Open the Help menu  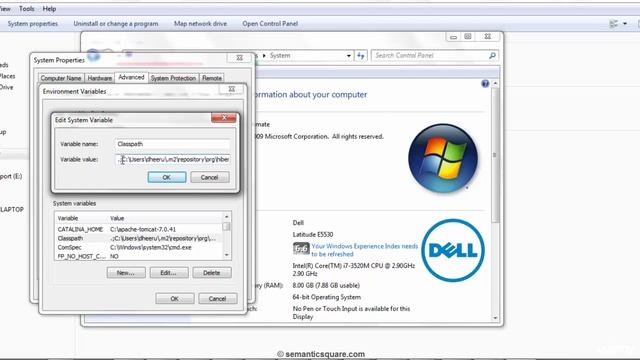click(49, 9)
